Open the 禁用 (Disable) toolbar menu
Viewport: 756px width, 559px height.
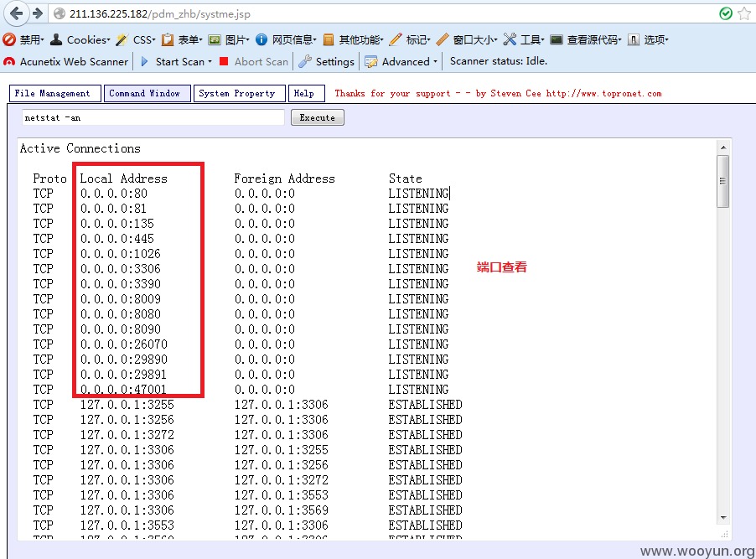click(x=31, y=39)
